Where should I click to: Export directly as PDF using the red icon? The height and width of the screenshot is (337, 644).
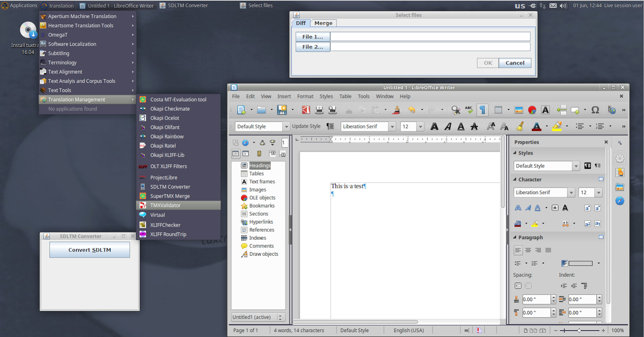[x=306, y=110]
